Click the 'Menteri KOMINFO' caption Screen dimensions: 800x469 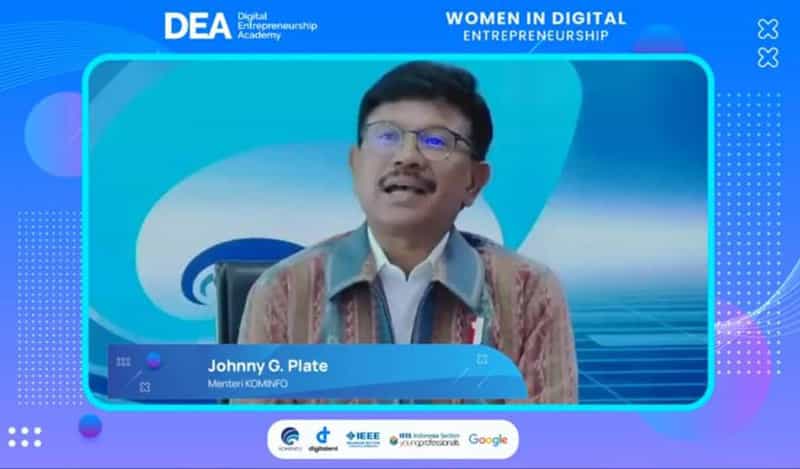(x=245, y=384)
